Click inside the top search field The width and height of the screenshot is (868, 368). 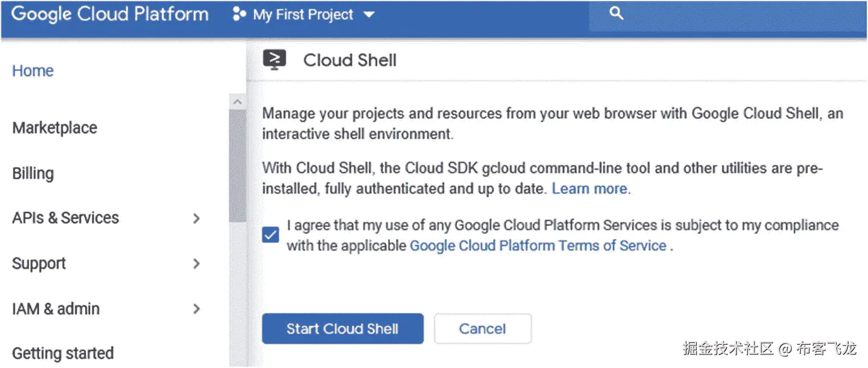point(731,15)
